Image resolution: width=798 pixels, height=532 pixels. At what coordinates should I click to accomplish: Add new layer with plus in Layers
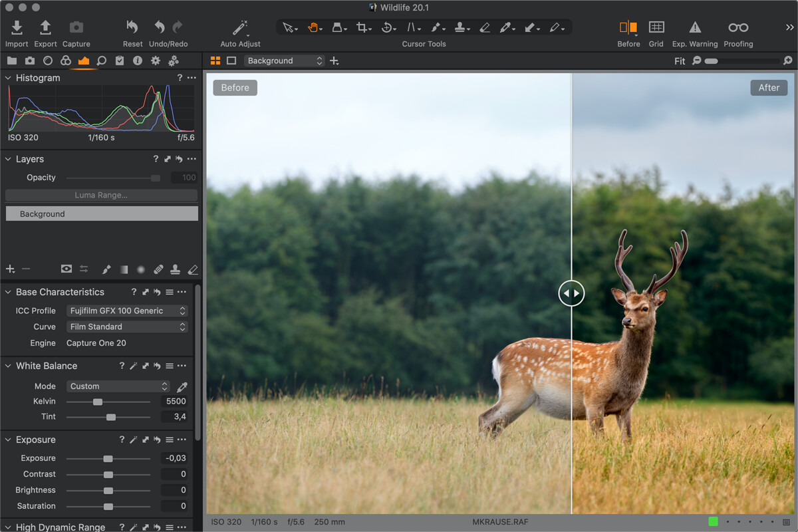click(x=10, y=269)
